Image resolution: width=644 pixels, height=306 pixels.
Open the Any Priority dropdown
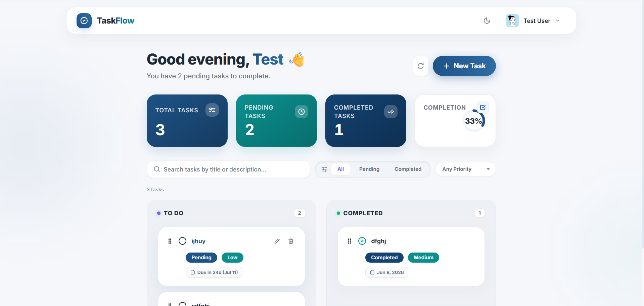465,169
